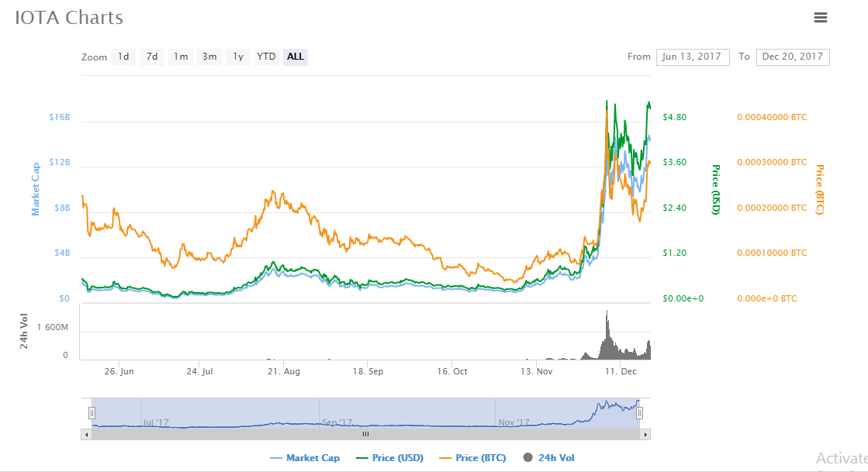Click the Sep '17 navigator label
Screen dimensions: 868x472
(337, 422)
